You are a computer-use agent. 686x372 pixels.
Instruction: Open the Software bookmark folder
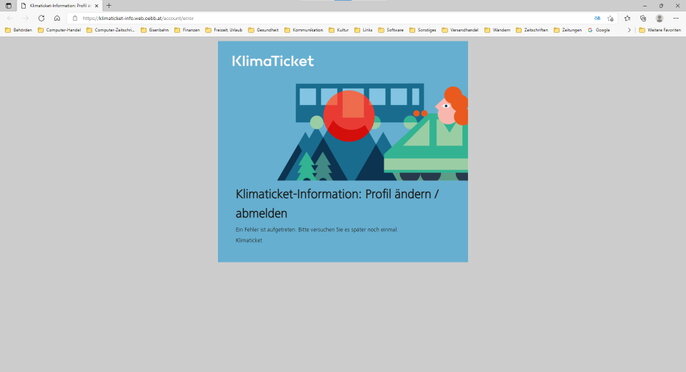391,30
